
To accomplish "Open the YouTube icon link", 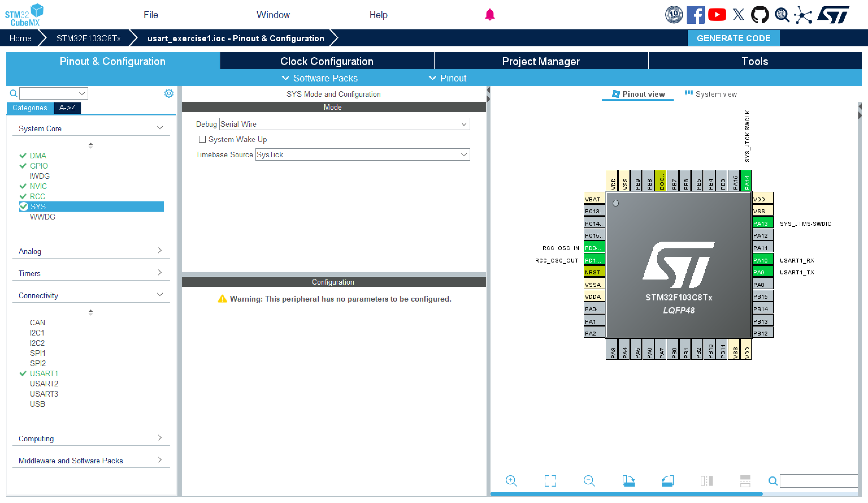I will coord(717,15).
